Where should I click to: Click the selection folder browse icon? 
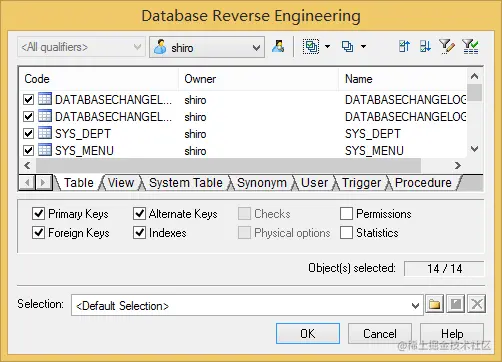coord(434,304)
